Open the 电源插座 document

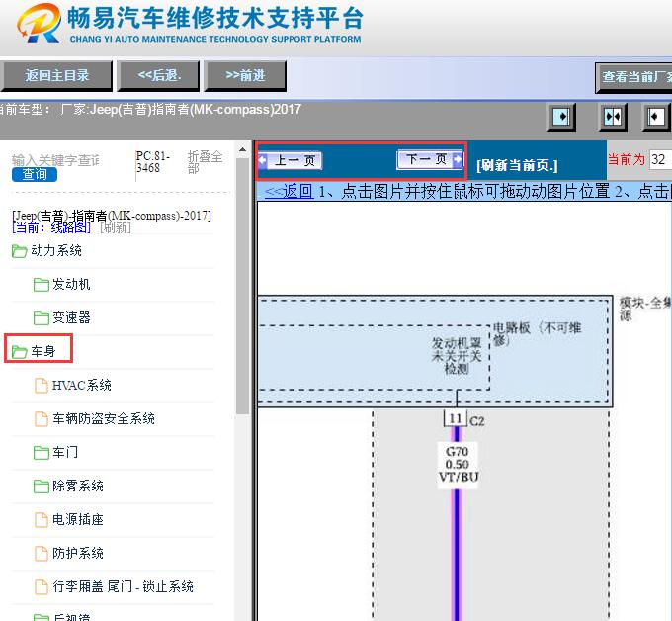tap(77, 519)
